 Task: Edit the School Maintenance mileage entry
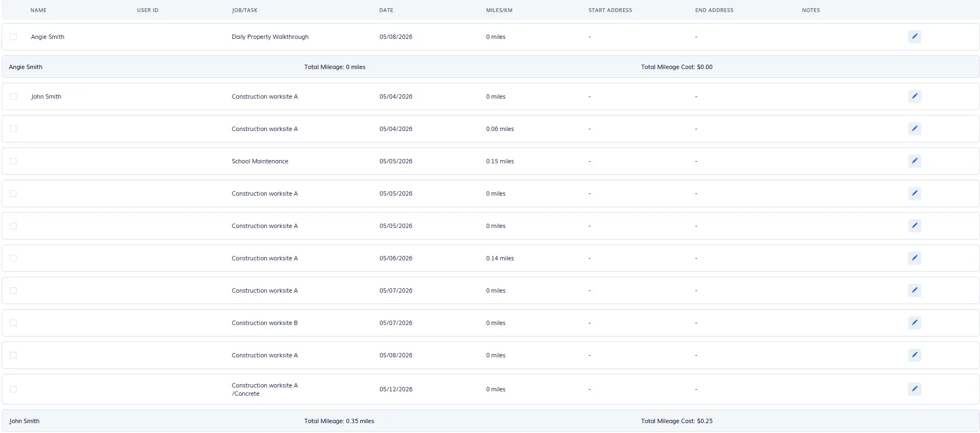(x=914, y=161)
